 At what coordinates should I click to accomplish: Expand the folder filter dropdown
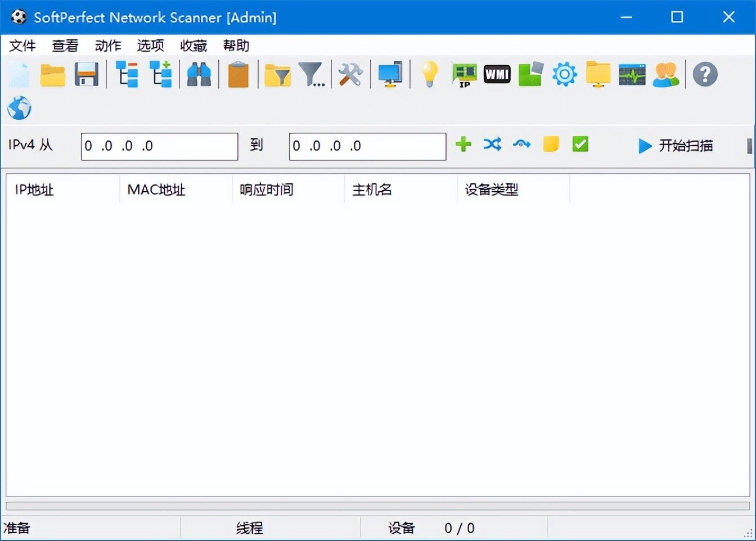[277, 74]
